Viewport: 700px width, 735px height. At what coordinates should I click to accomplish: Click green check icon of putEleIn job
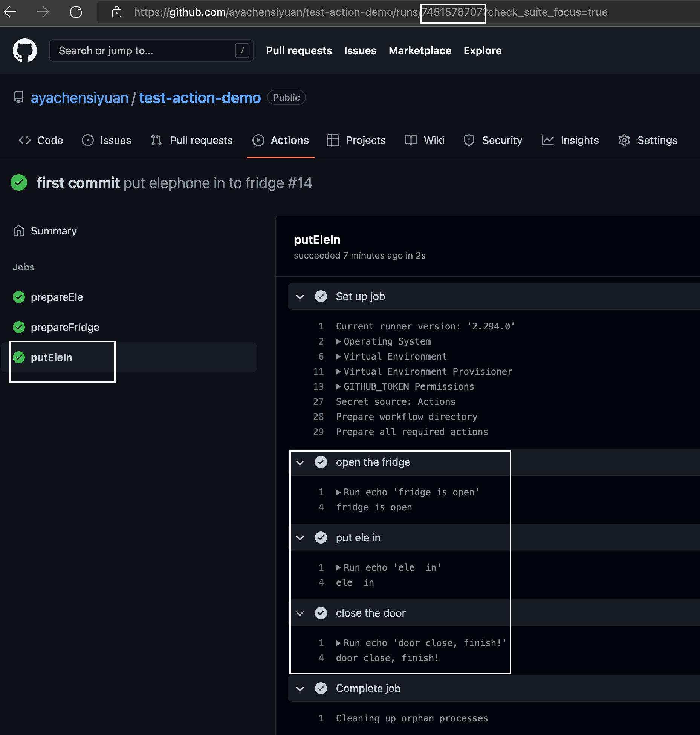click(x=19, y=357)
